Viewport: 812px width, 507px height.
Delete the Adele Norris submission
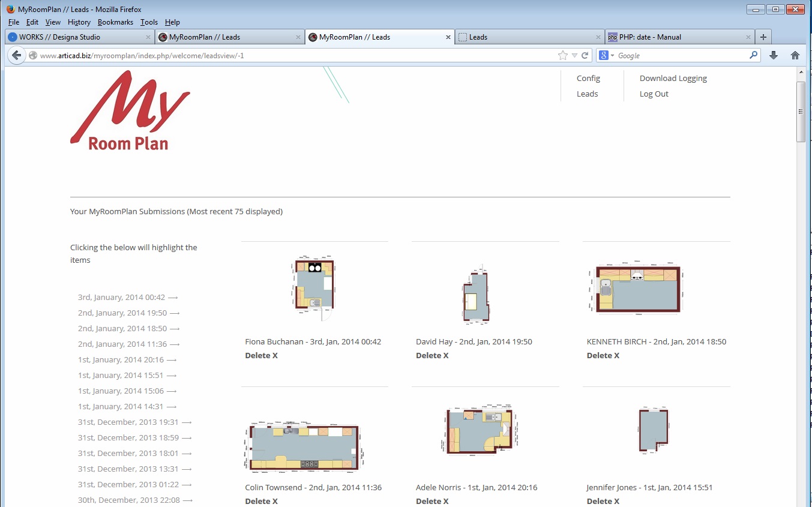coord(432,501)
